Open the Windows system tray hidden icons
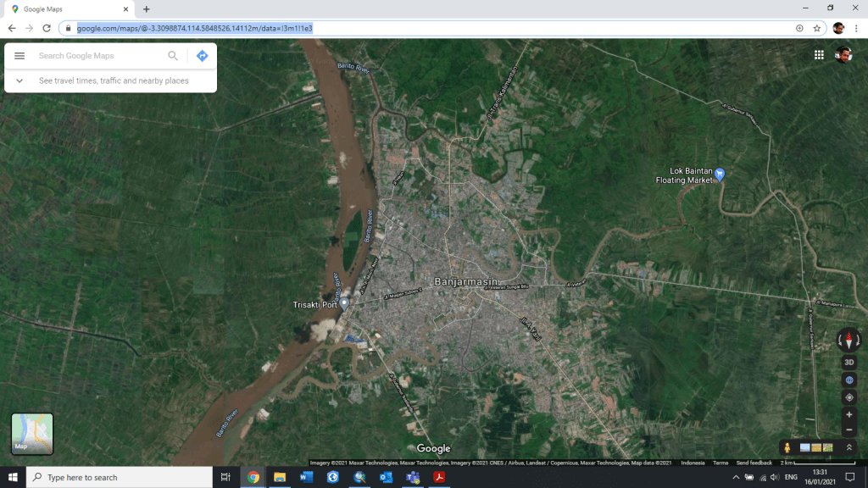The width and height of the screenshot is (868, 488). point(736,478)
